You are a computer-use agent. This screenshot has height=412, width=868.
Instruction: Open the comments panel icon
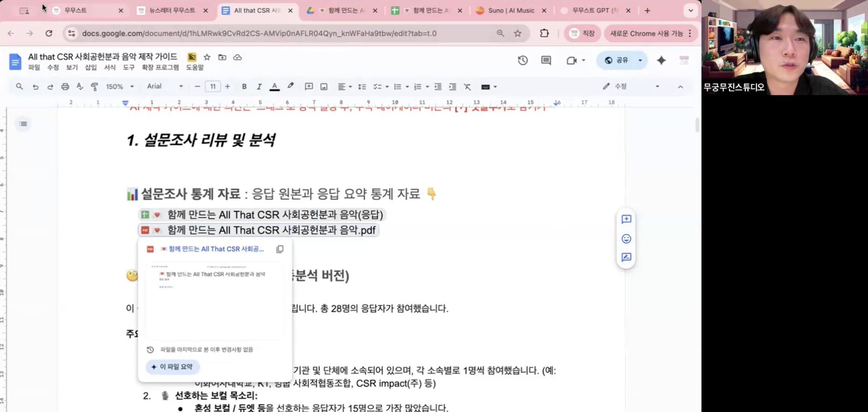pyautogui.click(x=546, y=60)
